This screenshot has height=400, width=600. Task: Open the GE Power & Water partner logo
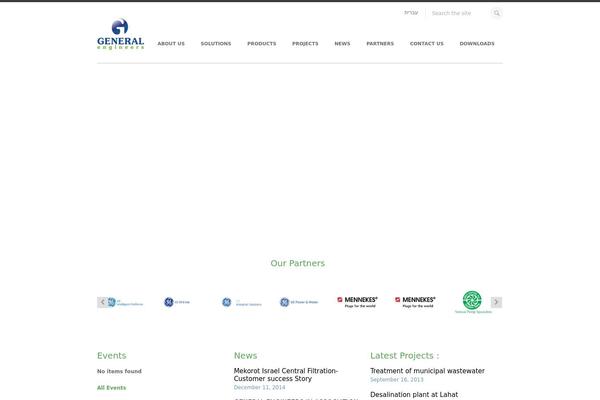pyautogui.click(x=299, y=302)
